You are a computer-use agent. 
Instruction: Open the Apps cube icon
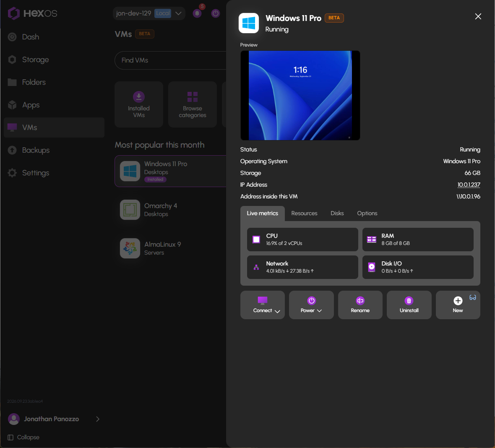coord(12,105)
